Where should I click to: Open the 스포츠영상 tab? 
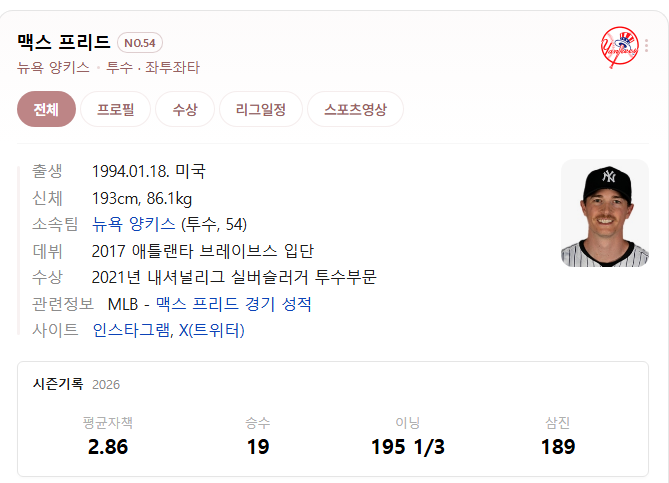coord(355,109)
